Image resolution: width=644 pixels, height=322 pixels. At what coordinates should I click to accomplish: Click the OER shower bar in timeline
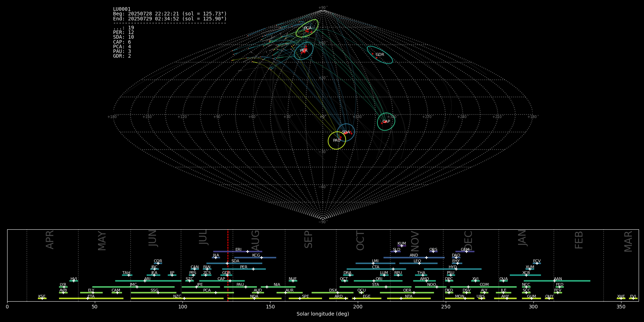(x=407, y=293)
